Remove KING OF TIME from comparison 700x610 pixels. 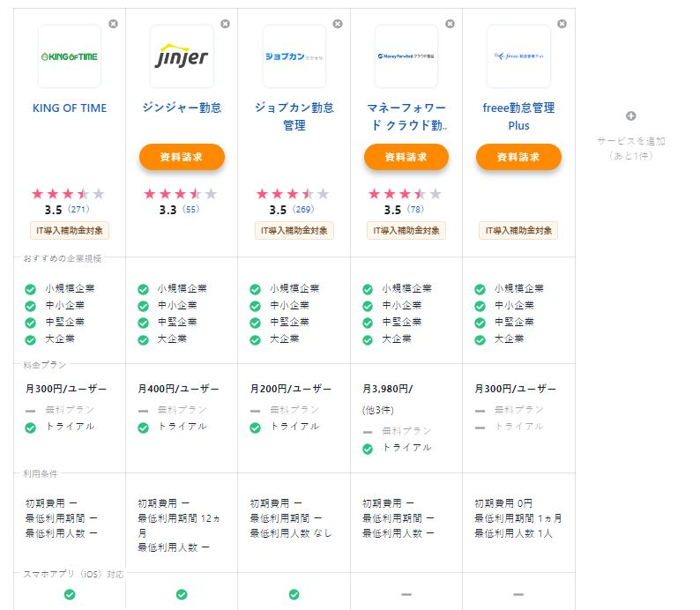pyautogui.click(x=113, y=24)
